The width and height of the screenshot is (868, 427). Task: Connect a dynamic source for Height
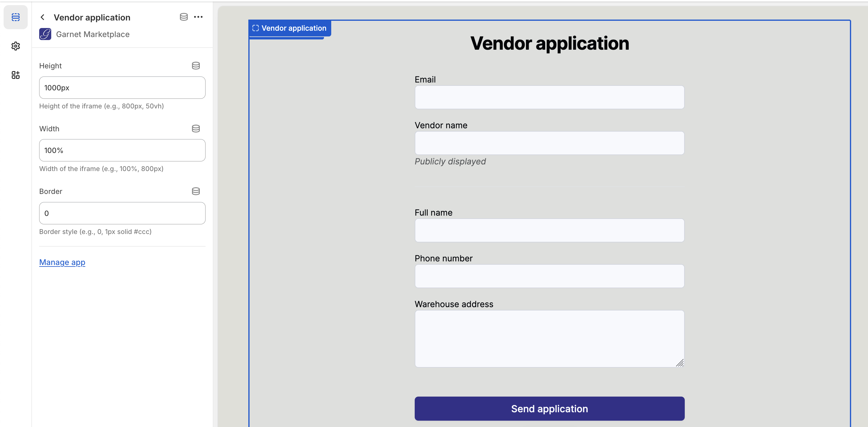(196, 66)
